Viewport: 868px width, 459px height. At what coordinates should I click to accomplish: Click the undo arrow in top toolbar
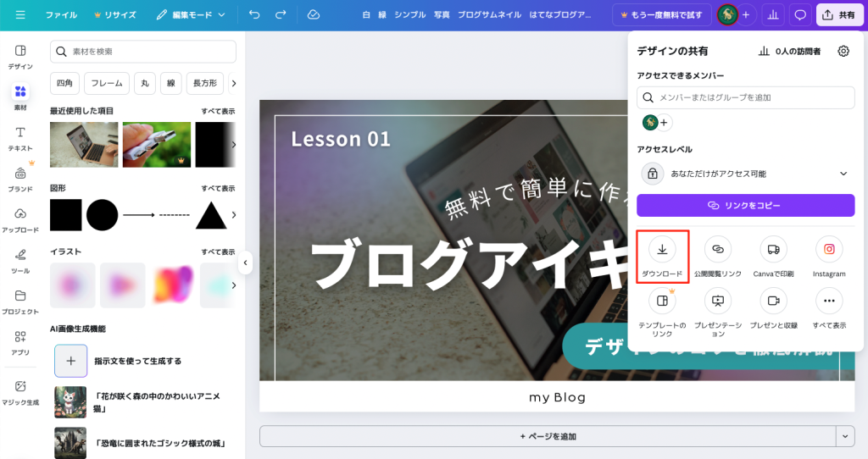pyautogui.click(x=254, y=14)
